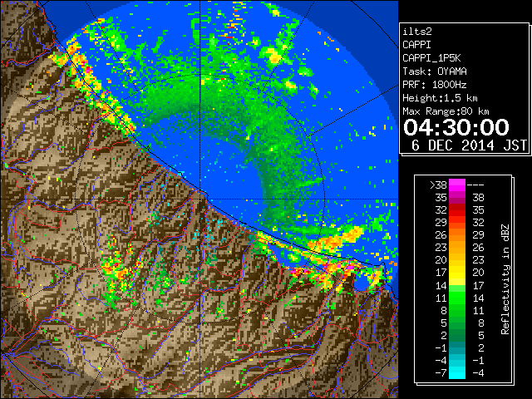Click the ">38" legend value
This screenshot has width=532, height=399.
438,185
